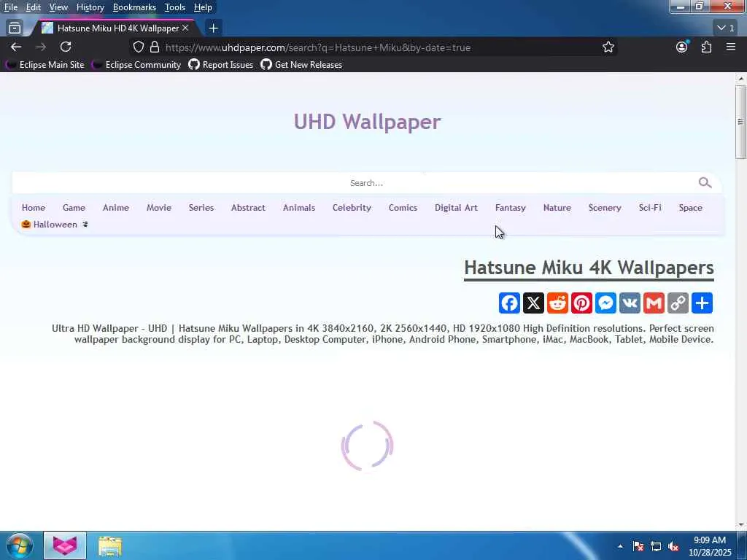View site security lock info
Image resolution: width=747 pixels, height=560 pixels.
[x=155, y=47]
